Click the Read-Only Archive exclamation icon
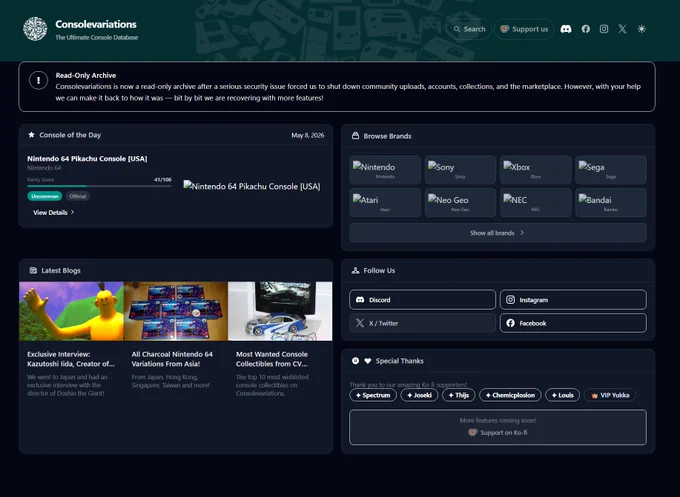This screenshot has width=680, height=497. pos(39,80)
